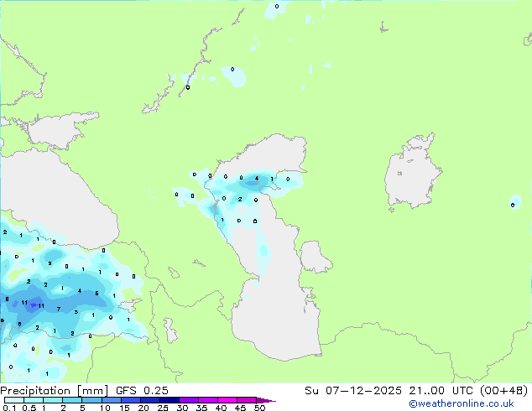
Task: Click the legend label '0.1'
Action: [9, 408]
